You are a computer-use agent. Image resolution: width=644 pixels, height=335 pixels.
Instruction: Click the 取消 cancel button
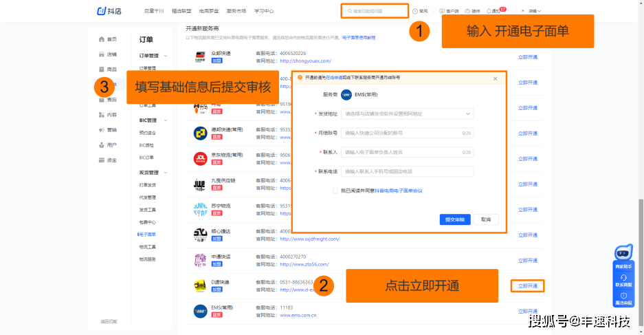tap(486, 219)
